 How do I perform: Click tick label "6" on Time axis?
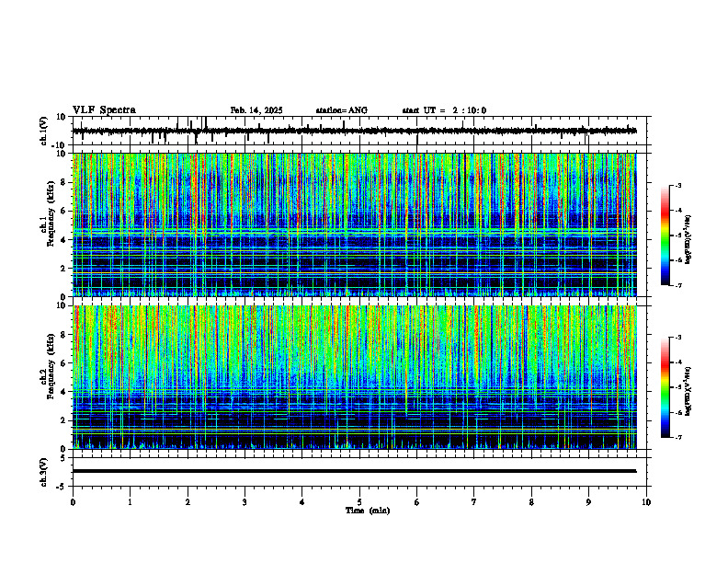[x=417, y=502]
